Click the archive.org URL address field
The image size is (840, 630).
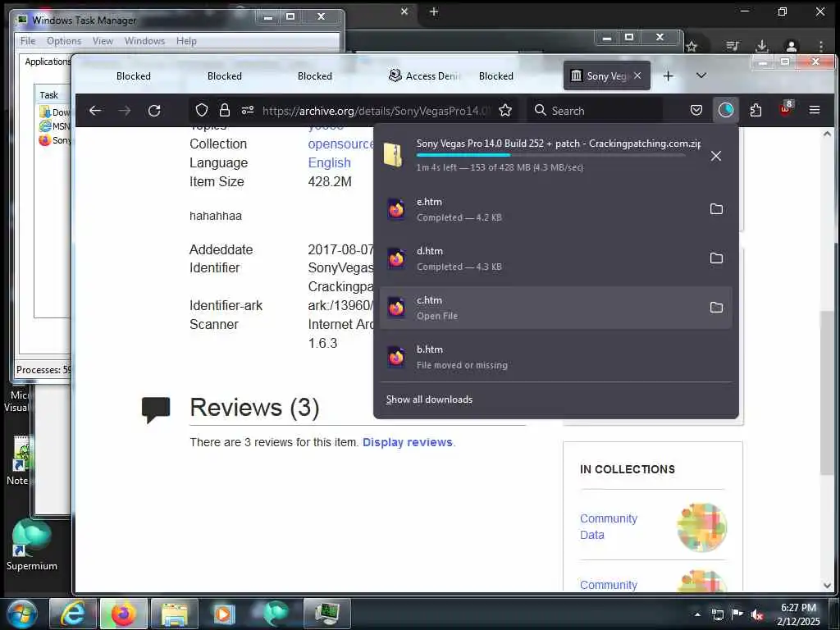coord(375,111)
